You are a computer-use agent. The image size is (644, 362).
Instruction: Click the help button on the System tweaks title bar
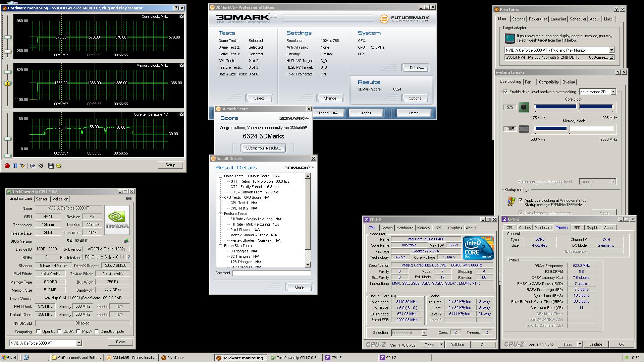[618, 72]
